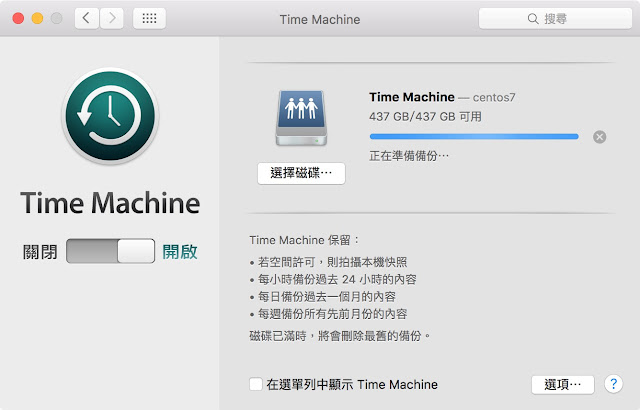Click the "437 GB/437 GB 可用" text
The image size is (640, 410).
(x=425, y=117)
